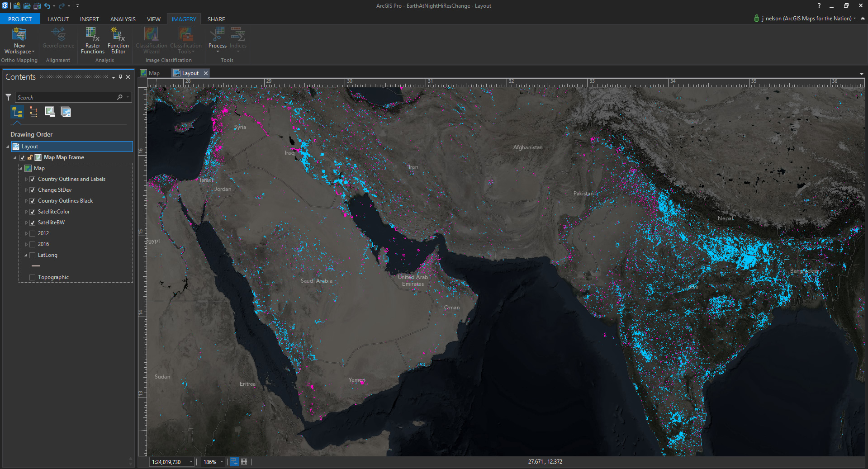This screenshot has width=868, height=469.
Task: Collapse the Layout tree node
Action: (8, 147)
